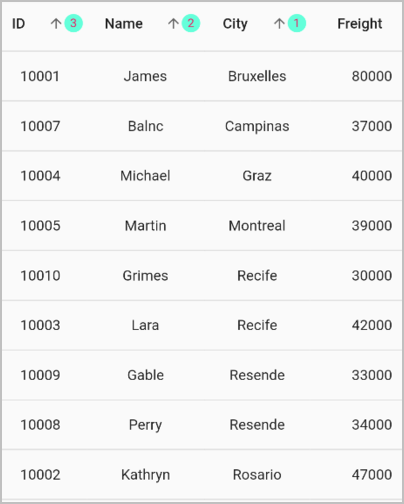This screenshot has height=504, width=404.
Task: Select the Rosario city cell
Action: tap(257, 475)
